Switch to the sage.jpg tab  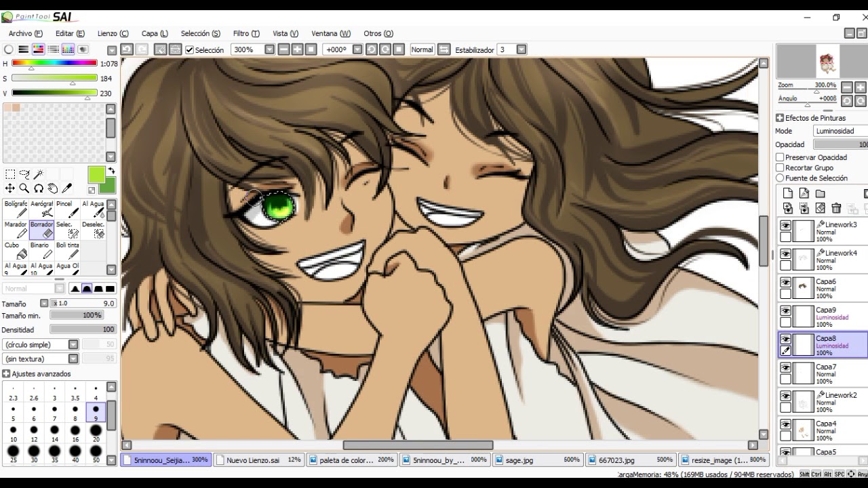(537, 460)
